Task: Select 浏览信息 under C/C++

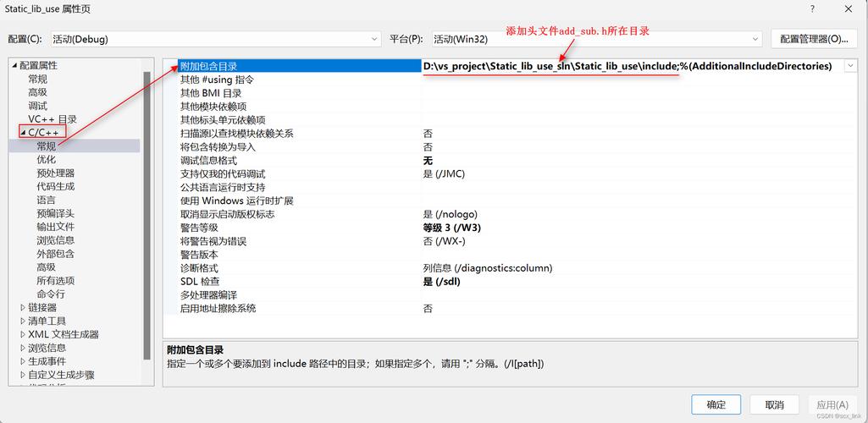Action: click(x=55, y=240)
